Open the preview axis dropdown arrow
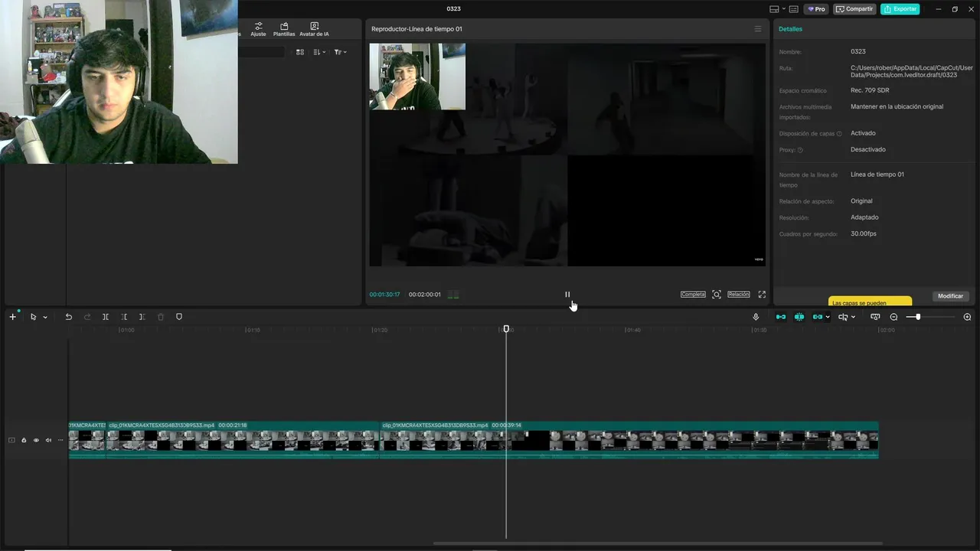The width and height of the screenshot is (980, 551). coord(853,318)
